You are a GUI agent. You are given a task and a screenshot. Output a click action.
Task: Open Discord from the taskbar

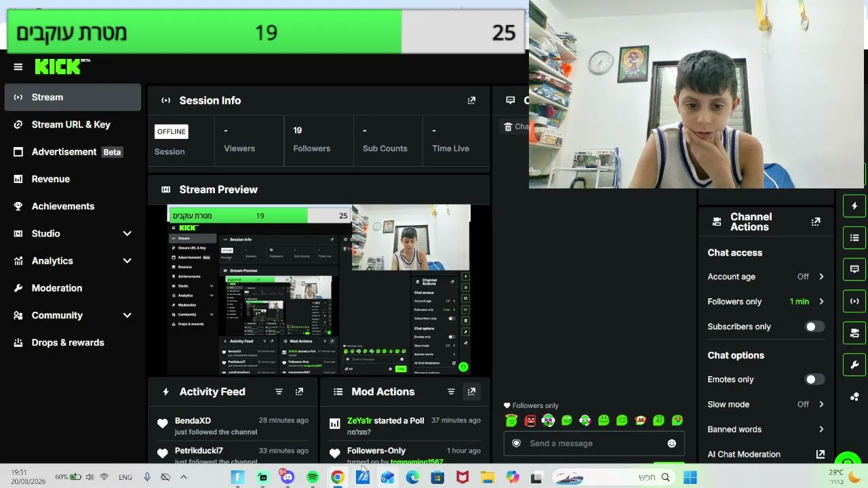288,477
